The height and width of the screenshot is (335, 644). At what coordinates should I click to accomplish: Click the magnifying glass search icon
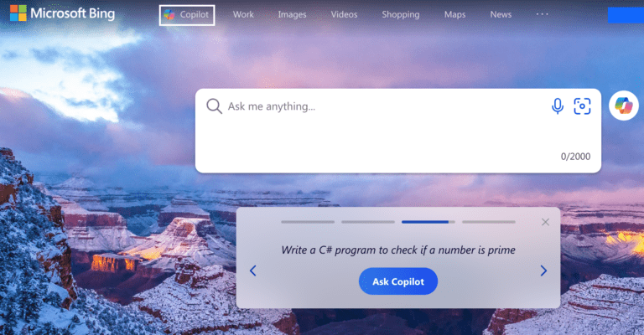tap(214, 106)
